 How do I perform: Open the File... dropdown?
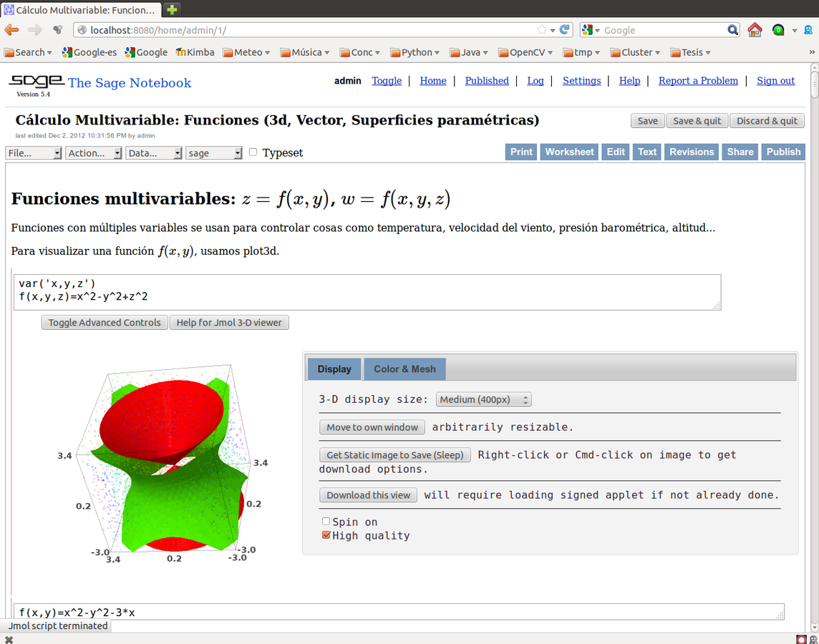click(x=34, y=152)
